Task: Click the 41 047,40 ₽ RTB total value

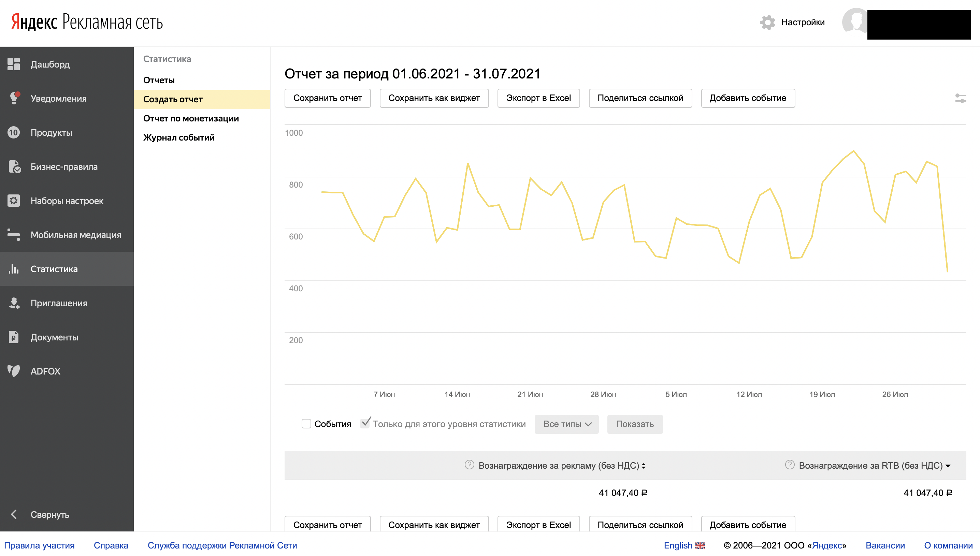Action: (927, 493)
